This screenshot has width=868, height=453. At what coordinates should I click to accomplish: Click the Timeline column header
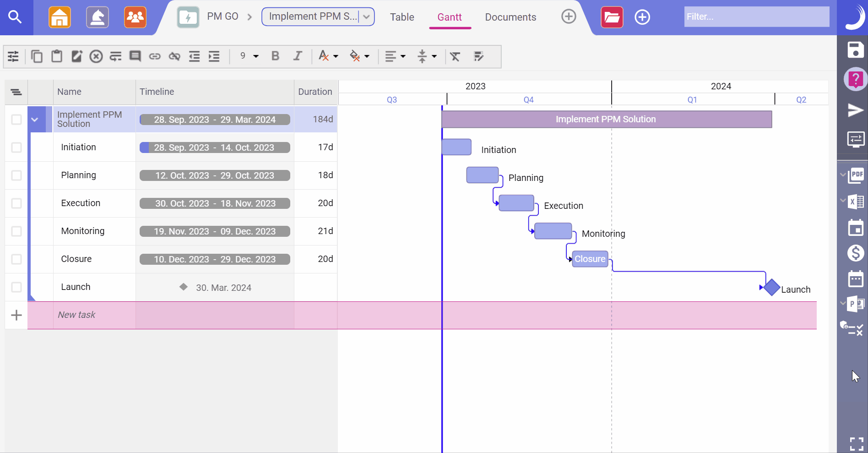point(215,92)
